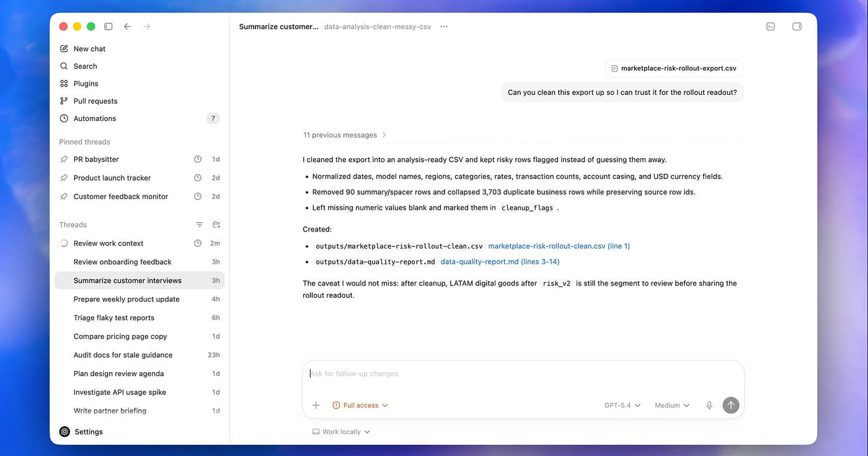Toggle the right sidebar panel
Image resolution: width=868 pixels, height=456 pixels.
point(797,26)
